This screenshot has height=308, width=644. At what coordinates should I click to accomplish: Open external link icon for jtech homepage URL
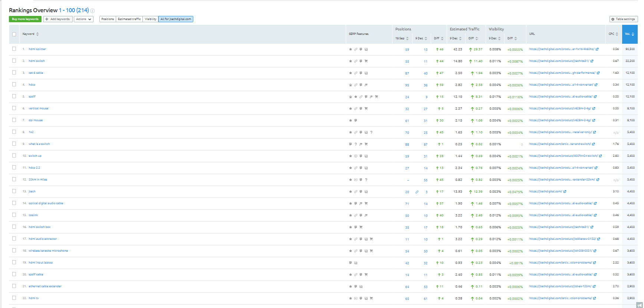(x=565, y=192)
